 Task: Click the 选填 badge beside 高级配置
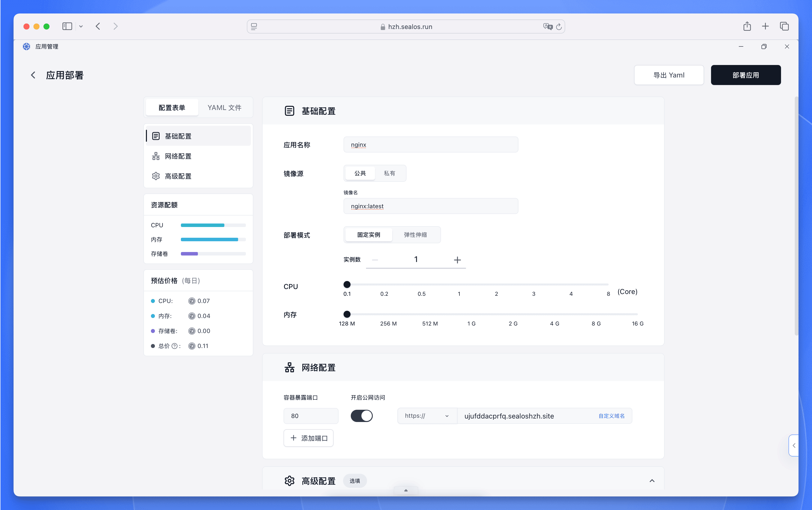355,481
